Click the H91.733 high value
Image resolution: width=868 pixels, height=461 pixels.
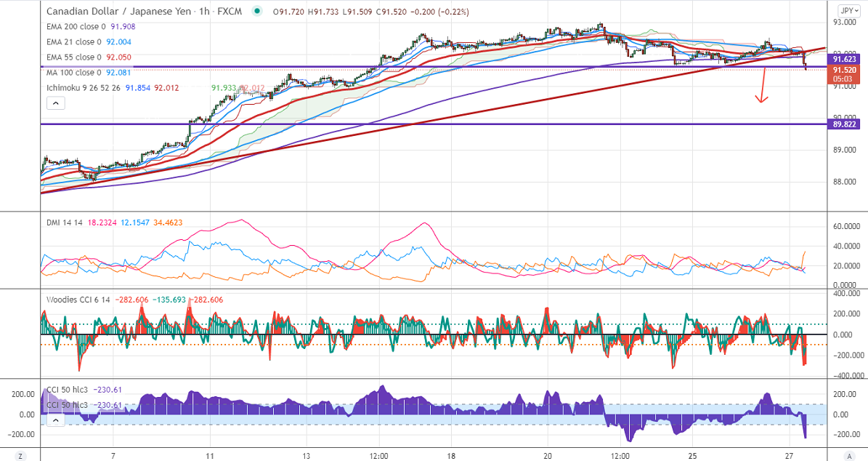(323, 12)
